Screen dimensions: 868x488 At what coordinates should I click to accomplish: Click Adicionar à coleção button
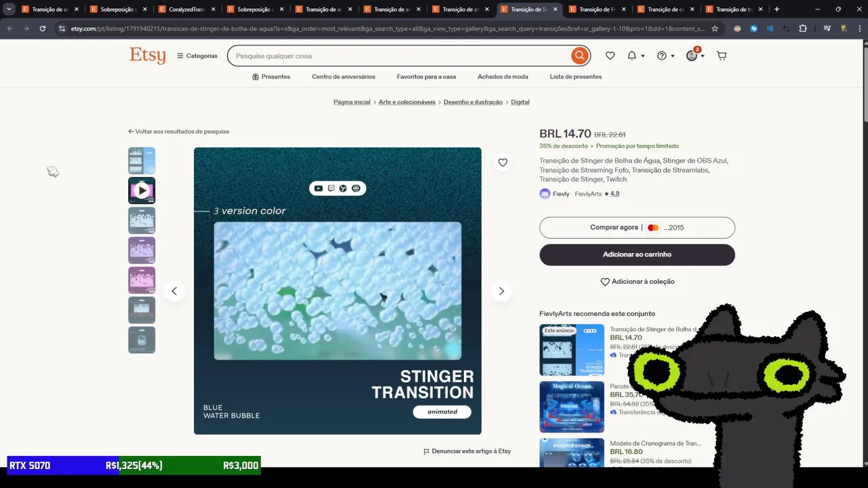637,281
